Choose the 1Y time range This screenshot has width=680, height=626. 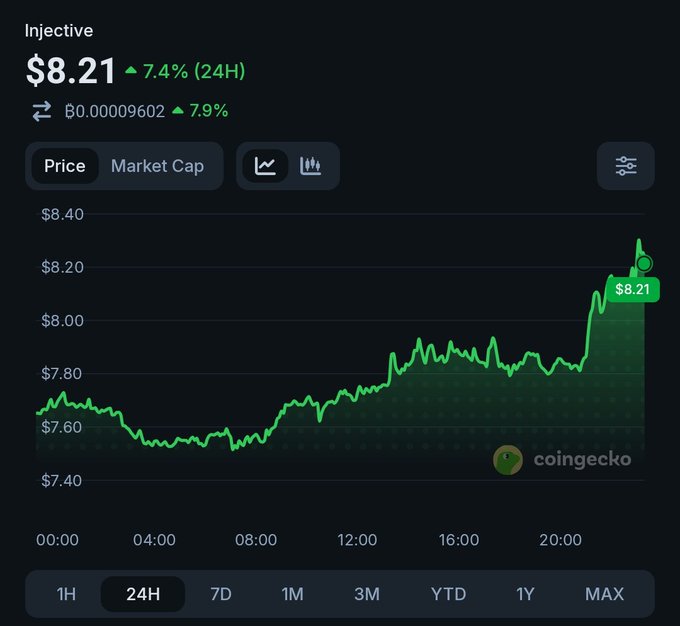pyautogui.click(x=525, y=594)
